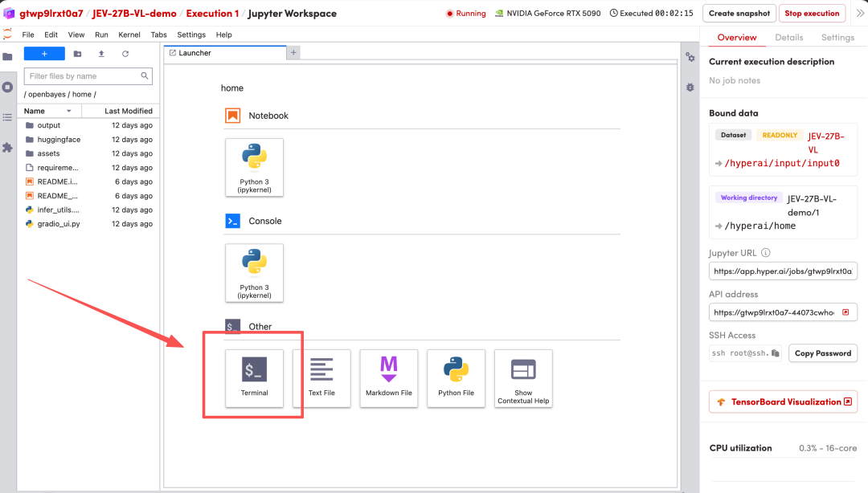Add a new launcher tab with plus
This screenshot has width=868, height=493.
pyautogui.click(x=293, y=52)
